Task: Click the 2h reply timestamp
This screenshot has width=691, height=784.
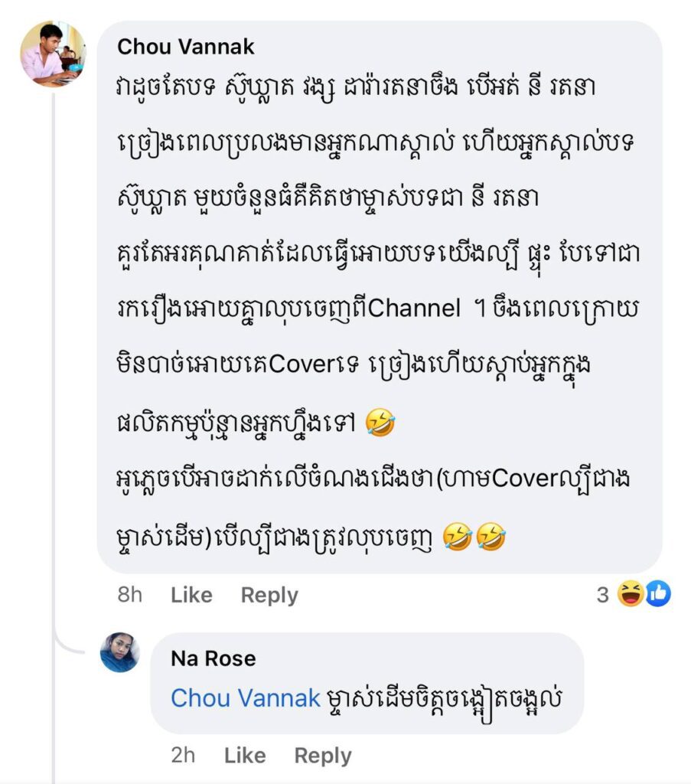Action: click(x=183, y=756)
